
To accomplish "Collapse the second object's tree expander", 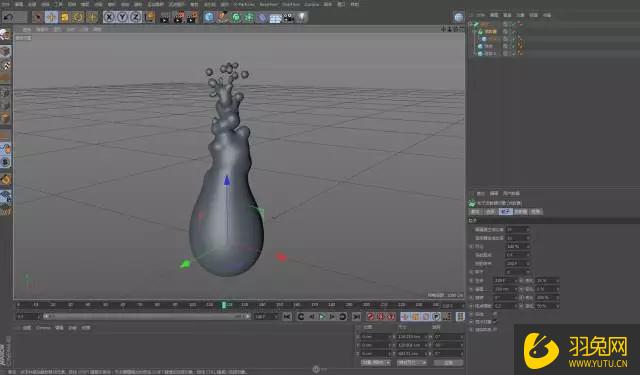I will (475, 31).
